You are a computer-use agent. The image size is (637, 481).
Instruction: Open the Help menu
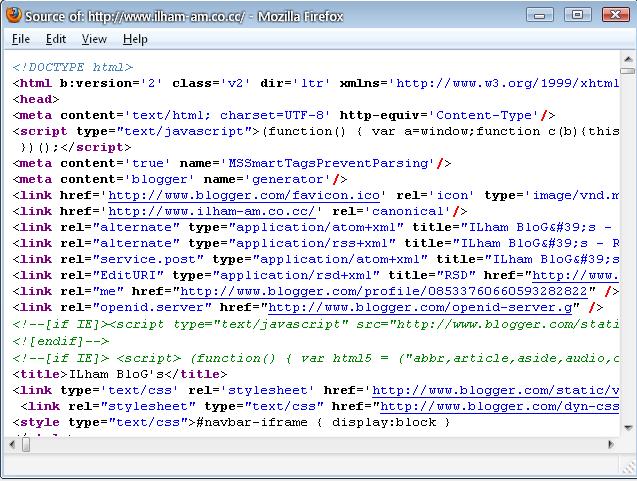[x=135, y=39]
